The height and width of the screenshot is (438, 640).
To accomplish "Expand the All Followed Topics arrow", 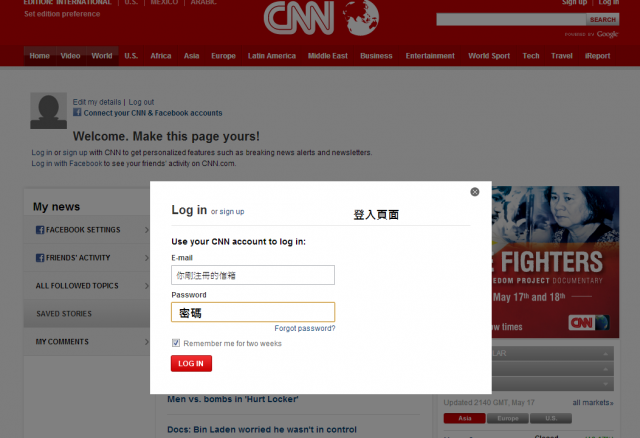I will tap(146, 286).
